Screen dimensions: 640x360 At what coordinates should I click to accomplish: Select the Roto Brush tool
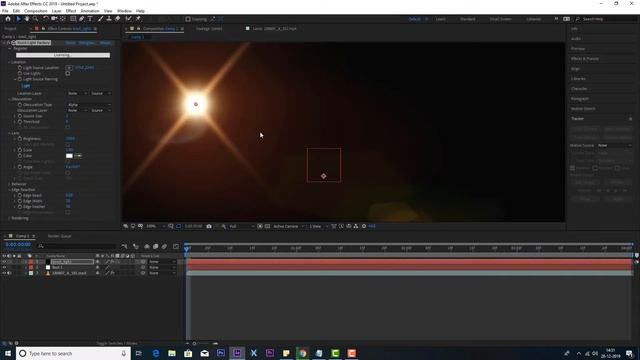(129, 19)
